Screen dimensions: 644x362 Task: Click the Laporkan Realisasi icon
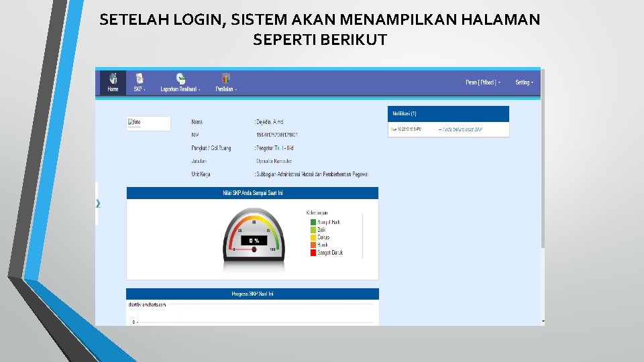(x=180, y=78)
